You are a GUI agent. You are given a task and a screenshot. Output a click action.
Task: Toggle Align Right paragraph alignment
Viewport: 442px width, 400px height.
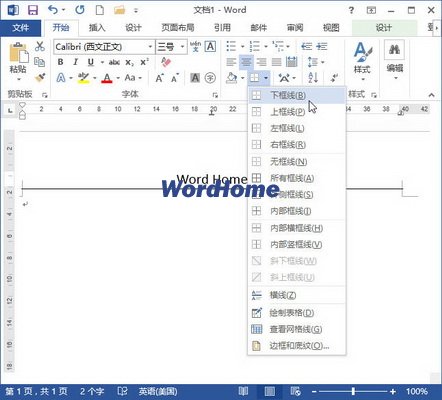(x=261, y=62)
